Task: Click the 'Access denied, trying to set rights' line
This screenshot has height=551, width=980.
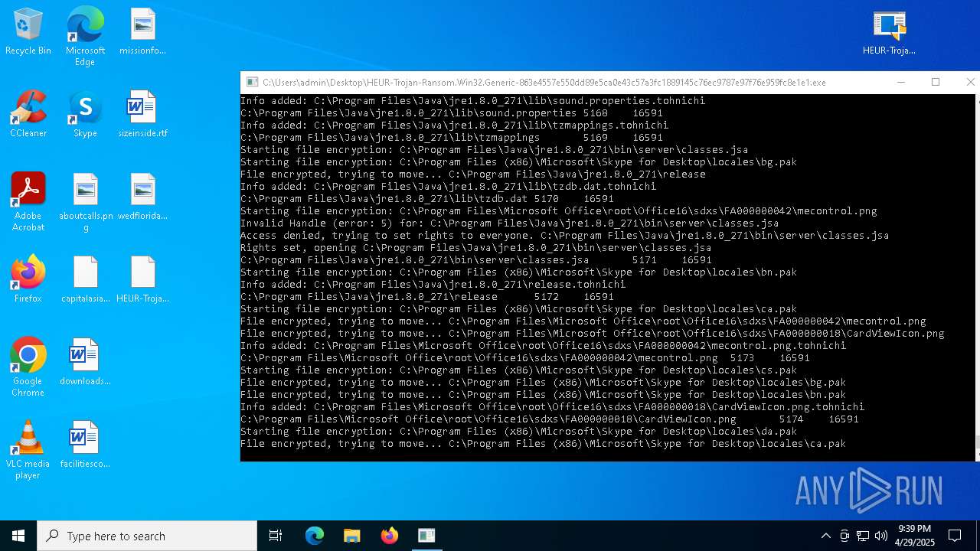Action: [564, 235]
